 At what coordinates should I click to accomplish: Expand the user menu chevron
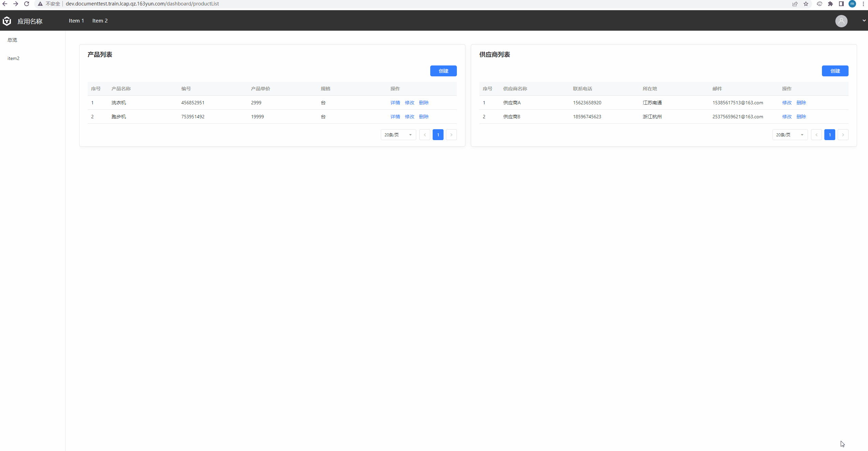(864, 20)
